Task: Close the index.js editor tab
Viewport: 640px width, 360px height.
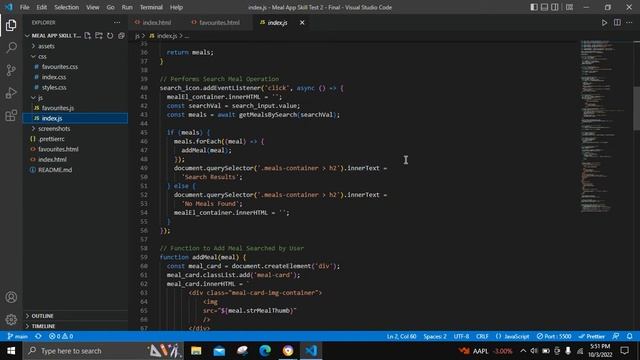Action: [x=302, y=22]
